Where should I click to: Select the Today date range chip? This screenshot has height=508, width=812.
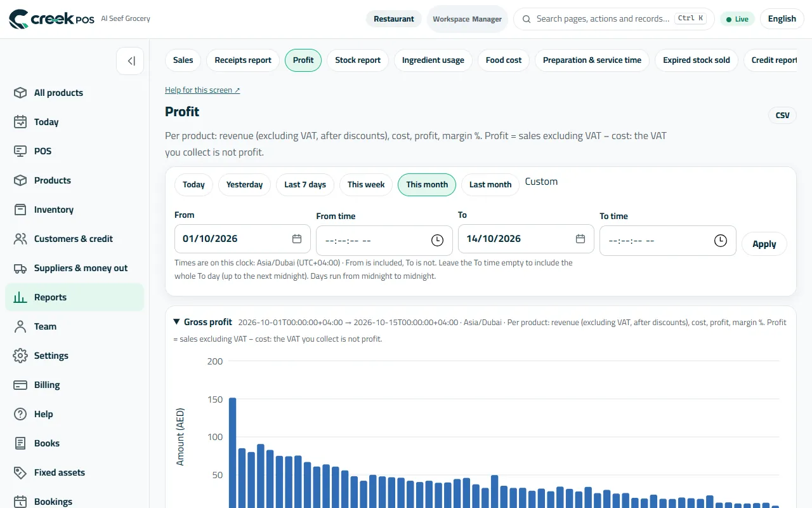[x=193, y=185]
